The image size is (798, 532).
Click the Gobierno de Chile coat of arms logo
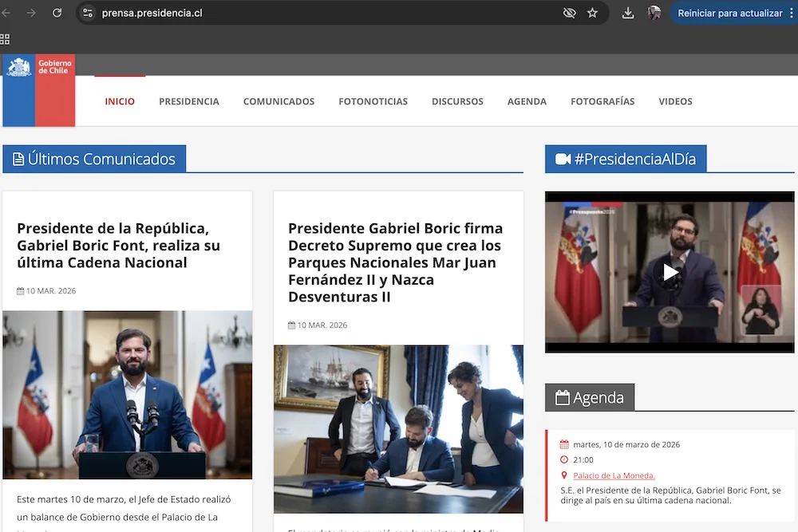[19, 67]
